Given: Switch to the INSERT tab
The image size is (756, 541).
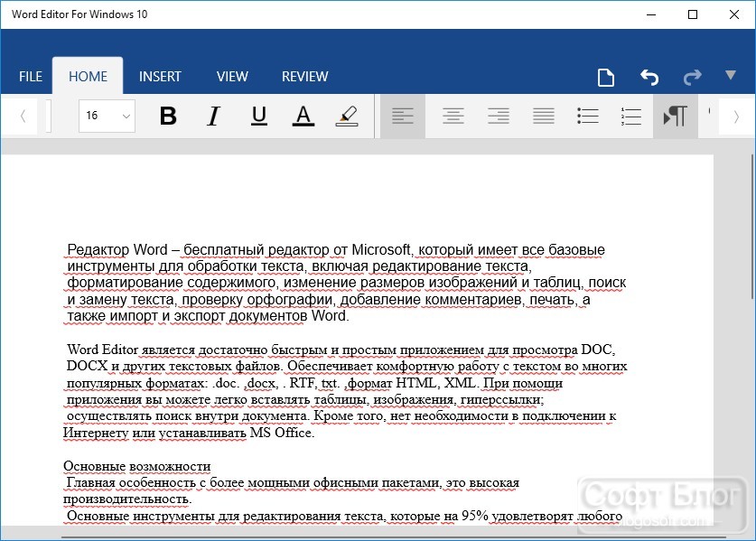Looking at the screenshot, I should (x=160, y=76).
